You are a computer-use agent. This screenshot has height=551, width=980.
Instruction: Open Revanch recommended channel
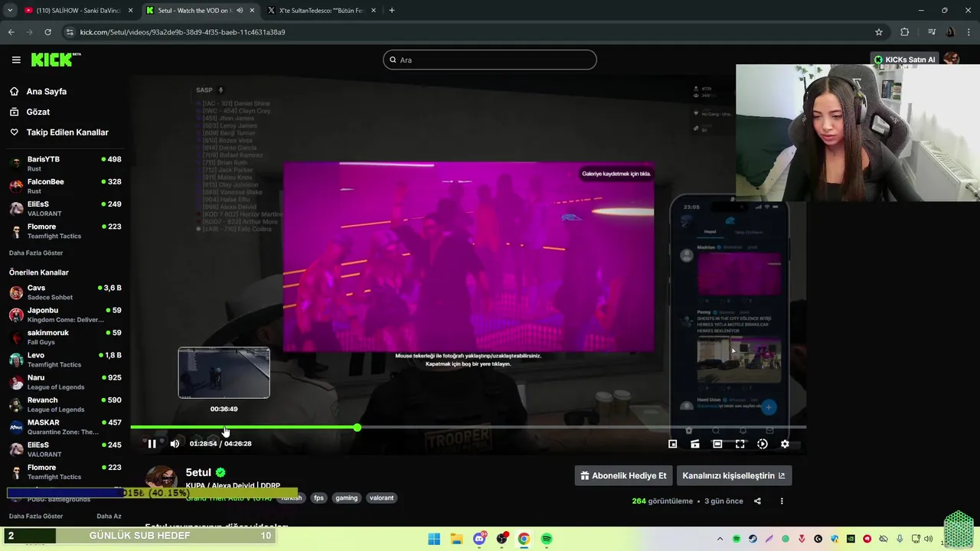[x=65, y=404]
